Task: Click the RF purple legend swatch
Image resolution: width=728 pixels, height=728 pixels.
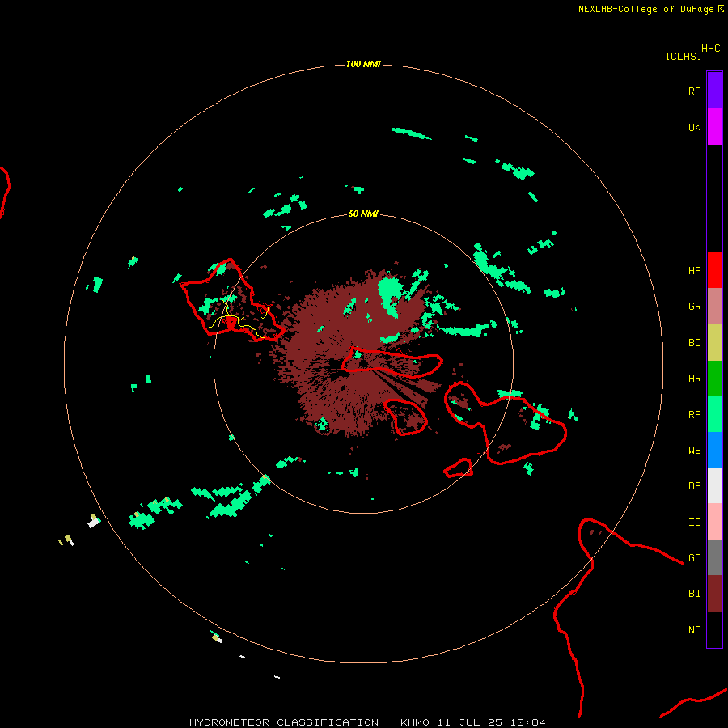Action: pyautogui.click(x=714, y=91)
